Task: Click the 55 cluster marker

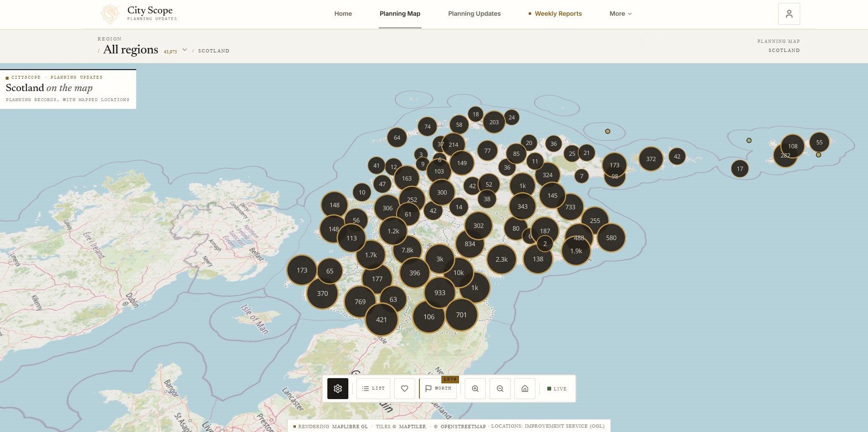Action: pos(819,142)
